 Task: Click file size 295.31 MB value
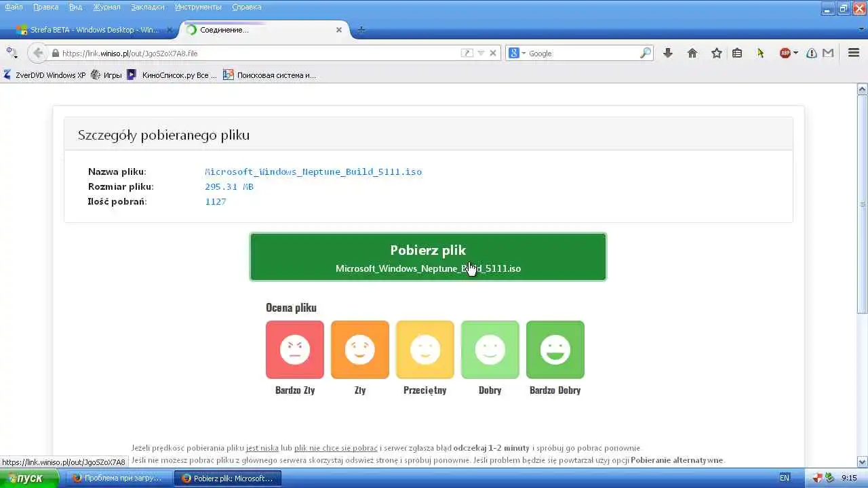click(229, 187)
